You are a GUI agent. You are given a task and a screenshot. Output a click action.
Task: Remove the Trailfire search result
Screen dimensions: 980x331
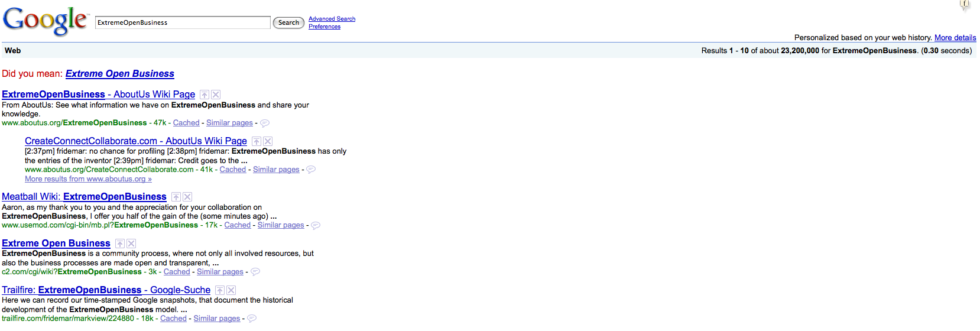coord(232,290)
